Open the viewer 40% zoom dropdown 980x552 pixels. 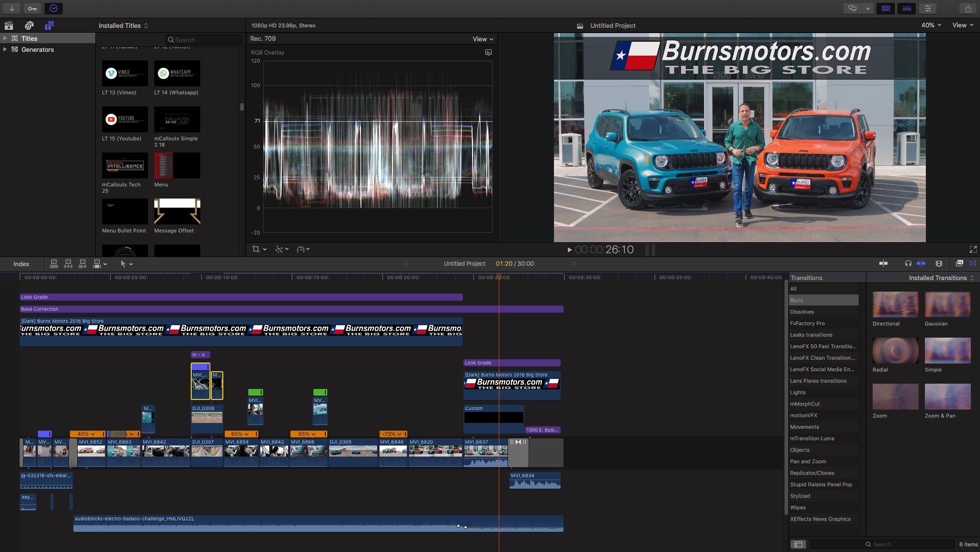coord(931,25)
